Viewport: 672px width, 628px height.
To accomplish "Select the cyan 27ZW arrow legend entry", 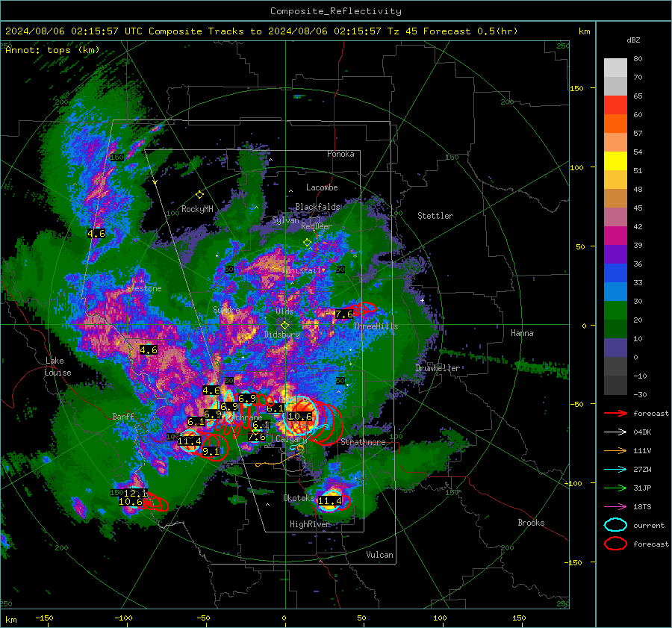I will (615, 470).
